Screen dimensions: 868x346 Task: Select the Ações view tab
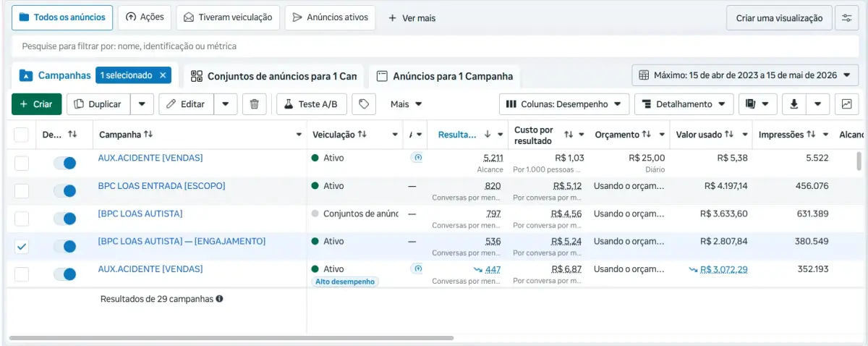(x=145, y=17)
